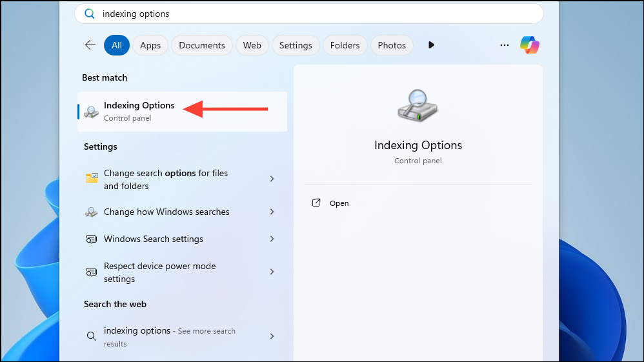Click the search field containing 'indexing options'
The height and width of the screenshot is (362, 644).
coord(309,14)
